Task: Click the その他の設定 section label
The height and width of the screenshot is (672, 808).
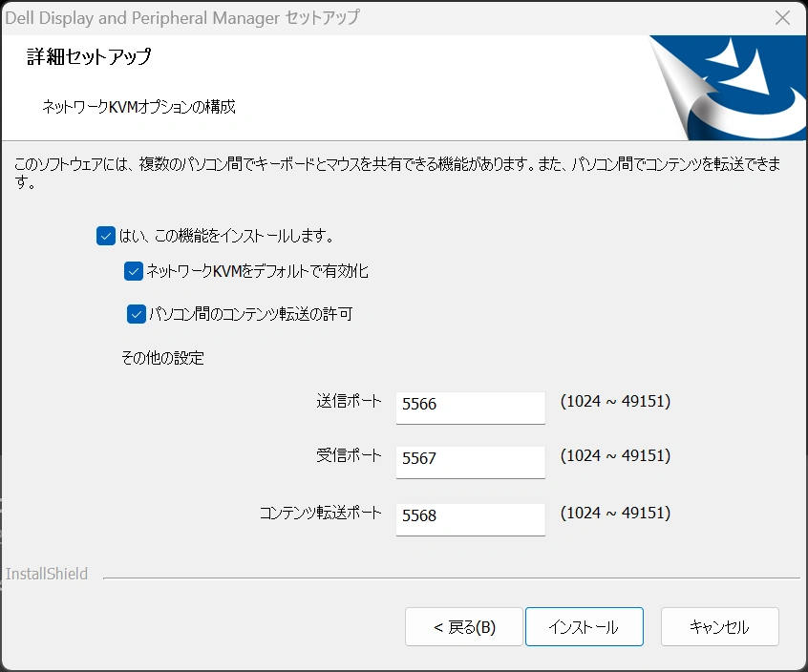Action: tap(162, 359)
